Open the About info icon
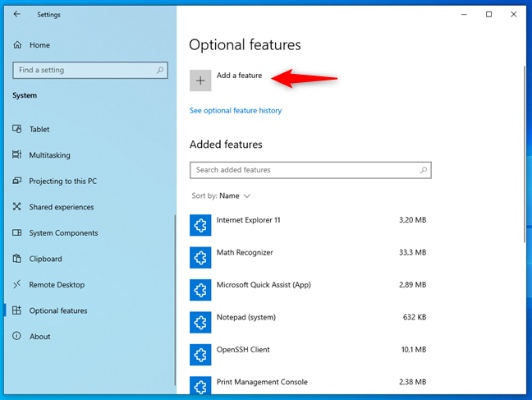Screen dimensions: 532x400 coord(16,336)
